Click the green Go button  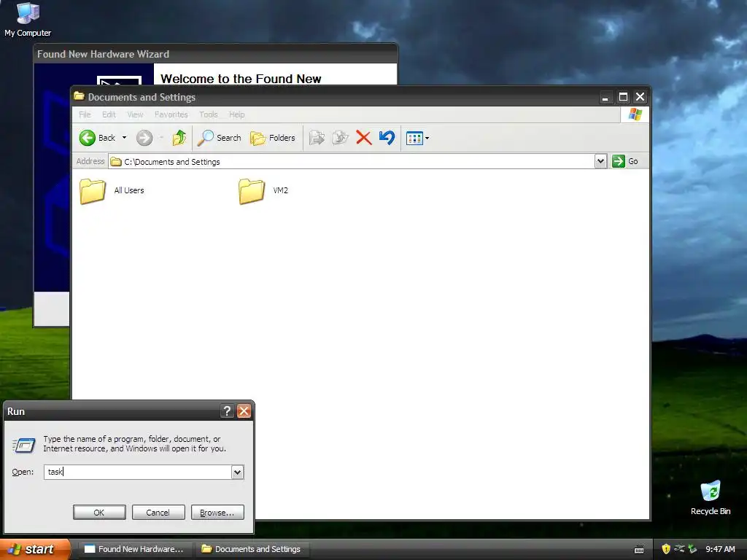click(x=625, y=161)
